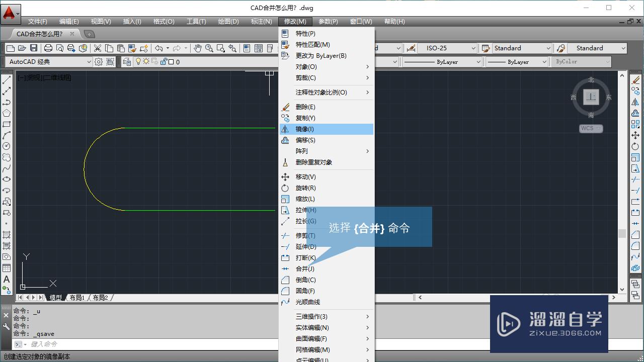Click the Open file icon
This screenshot has width=644, height=362.
(x=22, y=48)
